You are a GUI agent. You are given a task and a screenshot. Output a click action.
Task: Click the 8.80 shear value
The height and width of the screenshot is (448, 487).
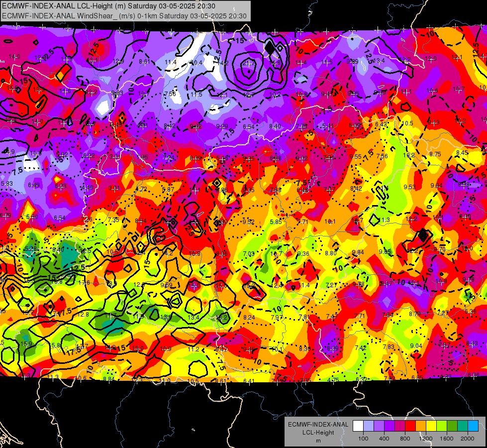(x=331, y=253)
